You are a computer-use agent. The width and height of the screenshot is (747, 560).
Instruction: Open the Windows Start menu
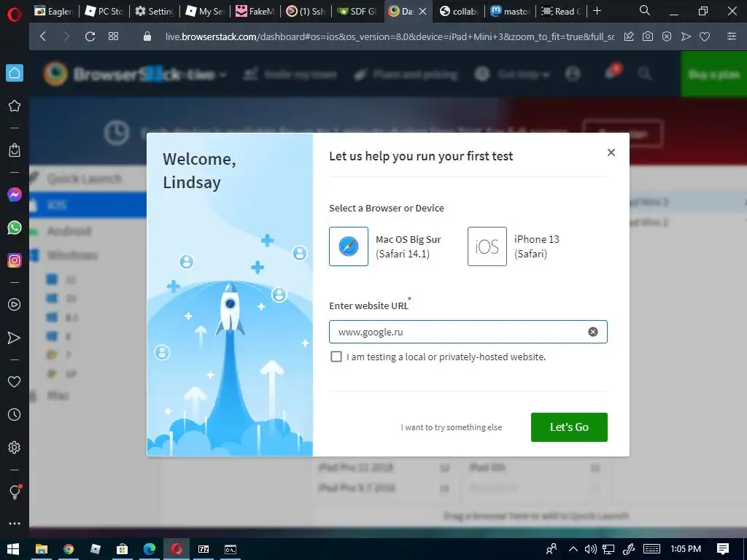[x=13, y=549]
